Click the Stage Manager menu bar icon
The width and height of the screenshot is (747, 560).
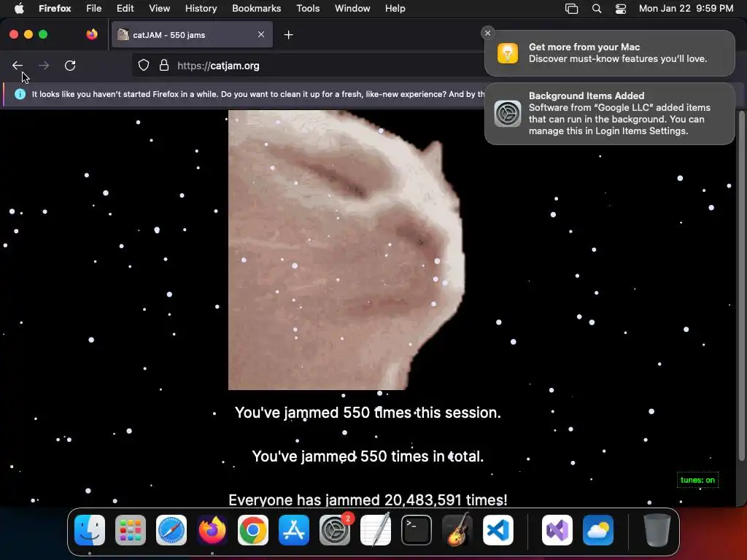pos(571,9)
